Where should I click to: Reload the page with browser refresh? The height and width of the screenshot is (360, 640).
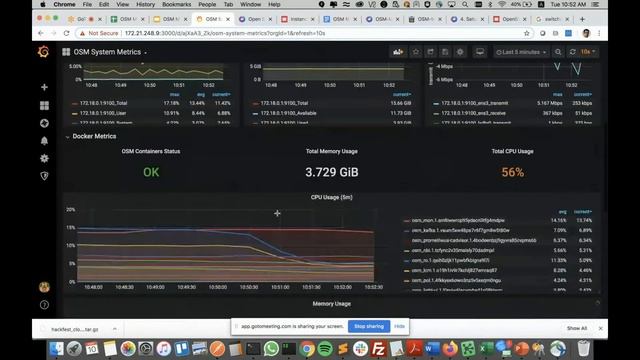click(x=67, y=33)
